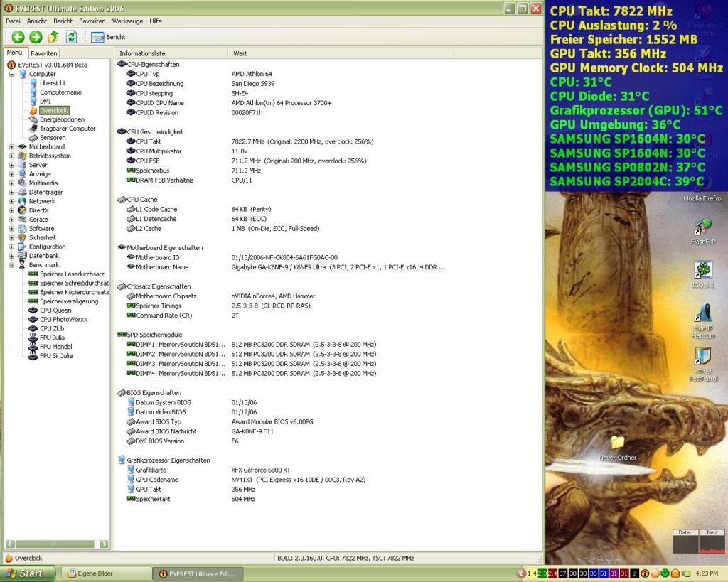
Task: Open the Werkzeuge menu
Action: (x=127, y=21)
